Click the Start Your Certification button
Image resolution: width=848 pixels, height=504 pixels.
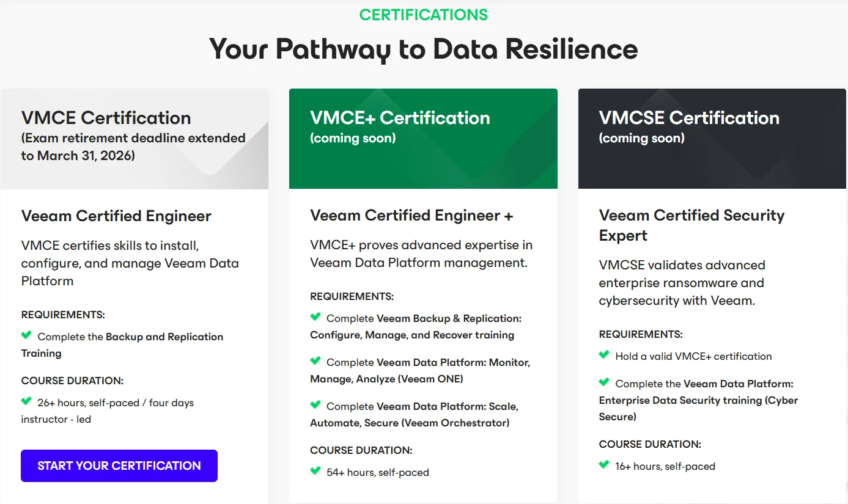119,466
